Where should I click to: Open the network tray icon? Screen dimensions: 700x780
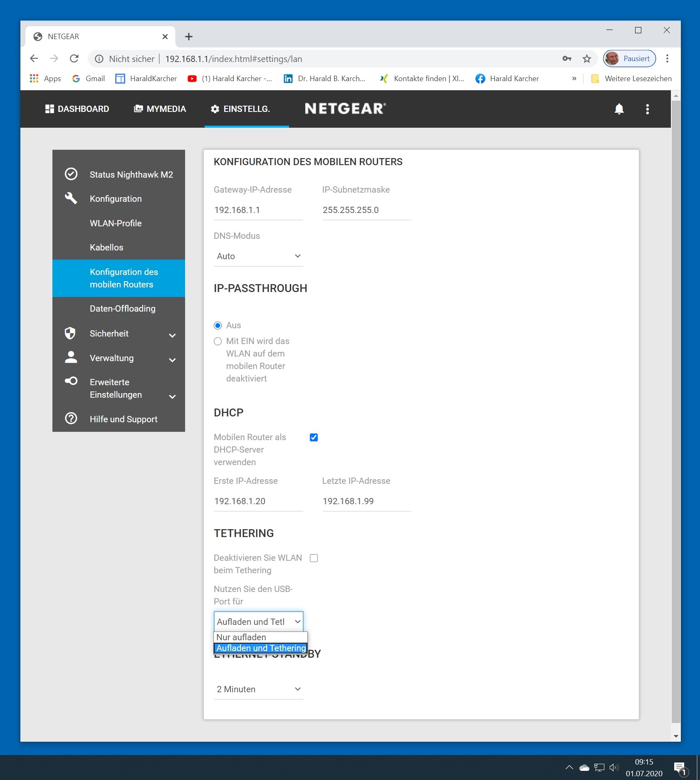[x=599, y=768]
